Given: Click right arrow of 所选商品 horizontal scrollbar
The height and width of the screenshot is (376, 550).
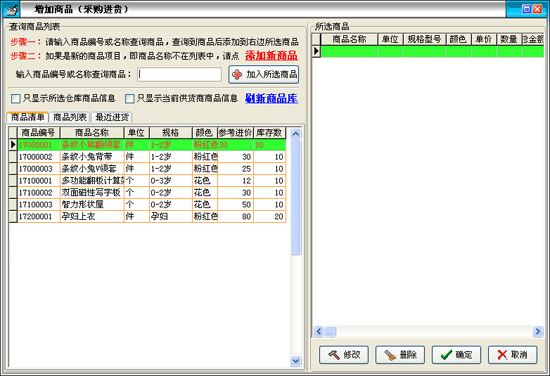Looking at the screenshot, I should (537, 331).
